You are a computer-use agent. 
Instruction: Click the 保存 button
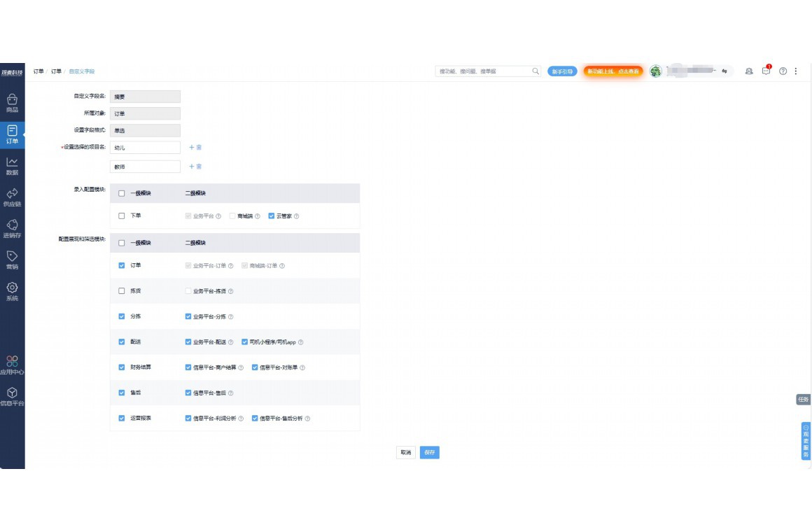[x=429, y=453]
